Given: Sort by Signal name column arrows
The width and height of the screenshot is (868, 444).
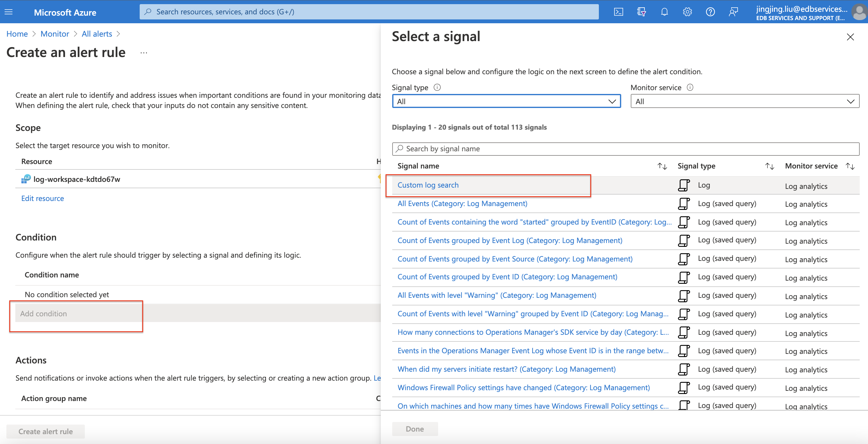Looking at the screenshot, I should click(x=662, y=166).
